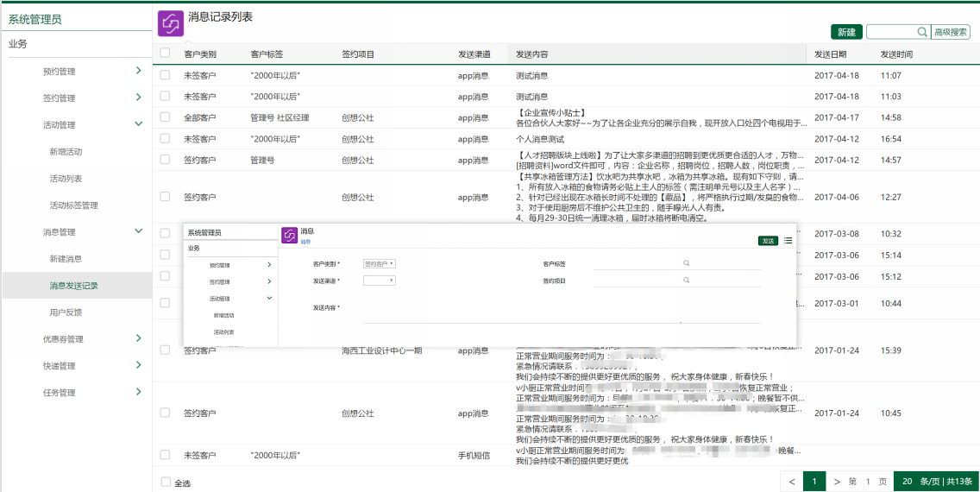The height and width of the screenshot is (492, 980).
Task: Click the 高级搜索 button
Action: (x=951, y=32)
